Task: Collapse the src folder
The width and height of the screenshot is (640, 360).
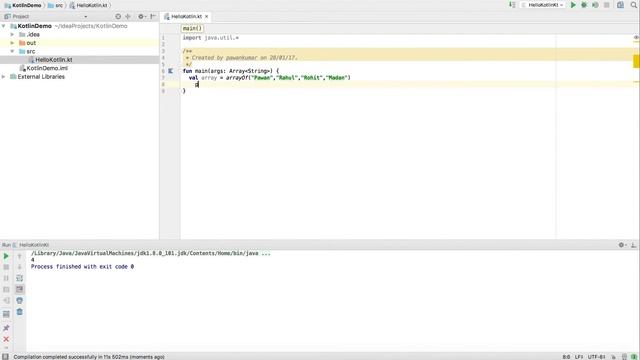Action: (x=12, y=51)
